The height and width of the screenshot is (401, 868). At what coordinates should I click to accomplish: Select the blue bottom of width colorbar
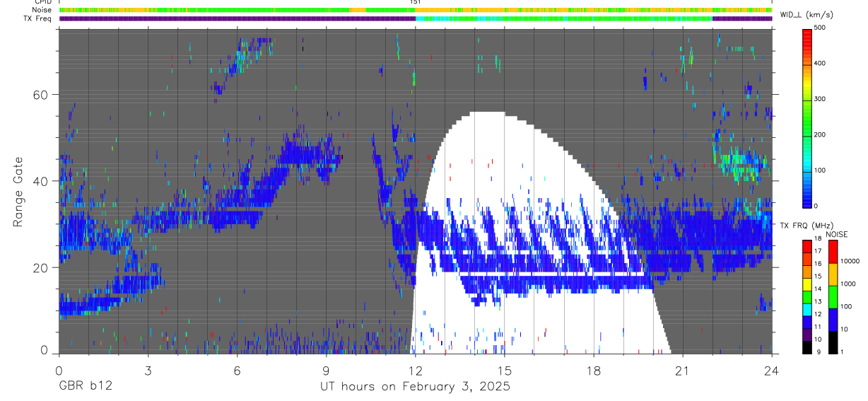pyautogui.click(x=807, y=194)
